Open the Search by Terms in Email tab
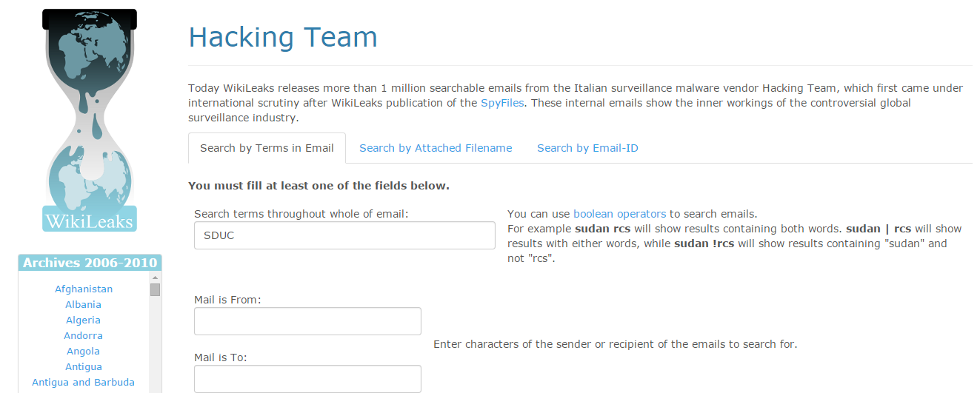Screen dimensions: 980x393 (x=267, y=148)
